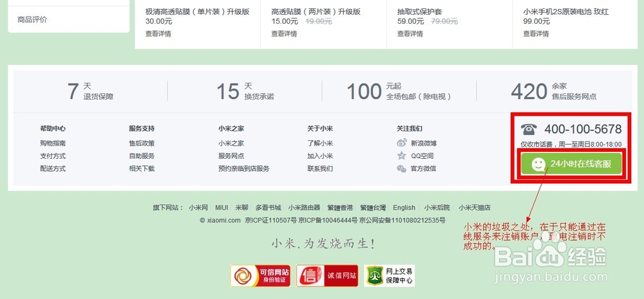Click the 帮助中心 column heading
644x299 pixels.
tap(53, 129)
